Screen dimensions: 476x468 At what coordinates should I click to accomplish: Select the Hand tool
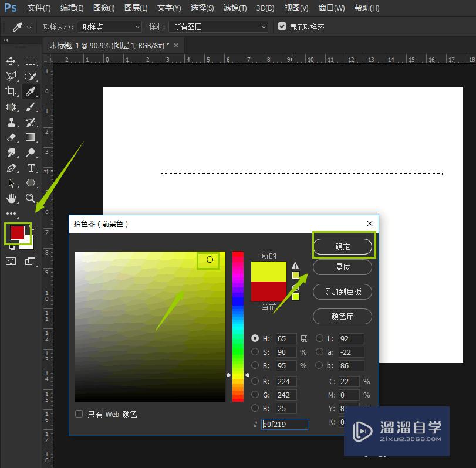tap(11, 198)
